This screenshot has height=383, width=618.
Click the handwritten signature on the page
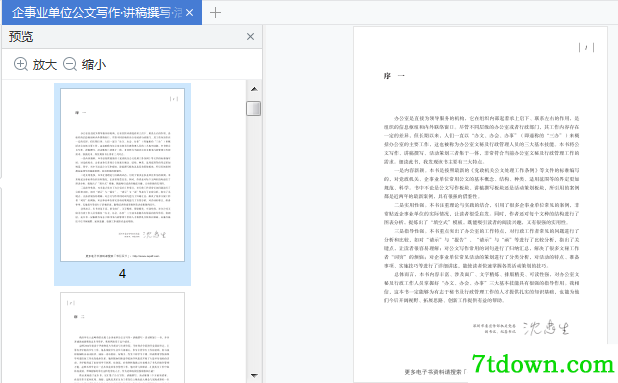point(546,327)
